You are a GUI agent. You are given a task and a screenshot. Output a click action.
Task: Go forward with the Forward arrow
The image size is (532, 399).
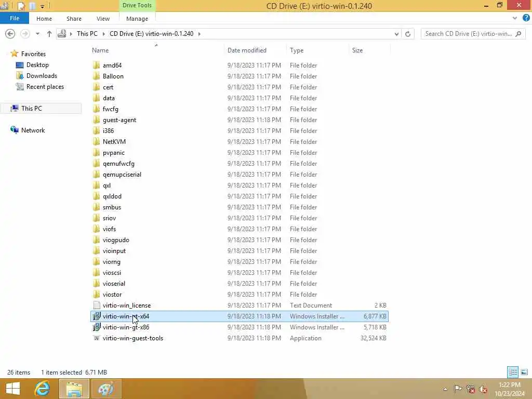pyautogui.click(x=25, y=34)
